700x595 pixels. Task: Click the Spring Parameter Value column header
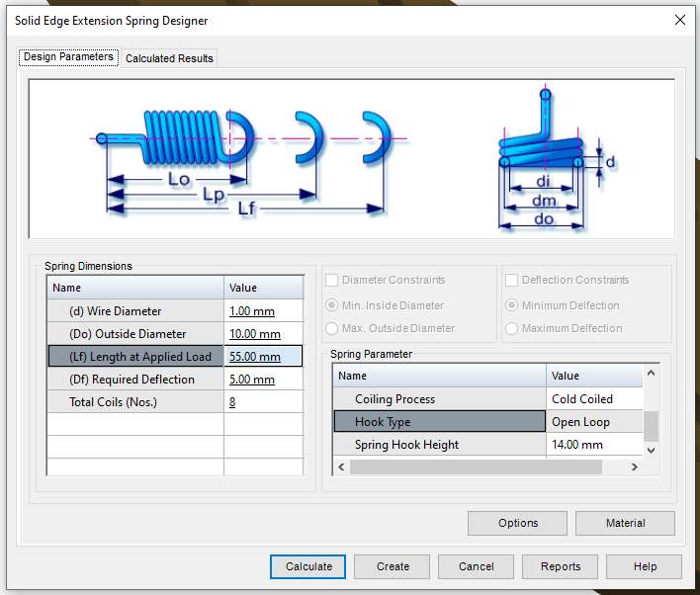tap(594, 376)
